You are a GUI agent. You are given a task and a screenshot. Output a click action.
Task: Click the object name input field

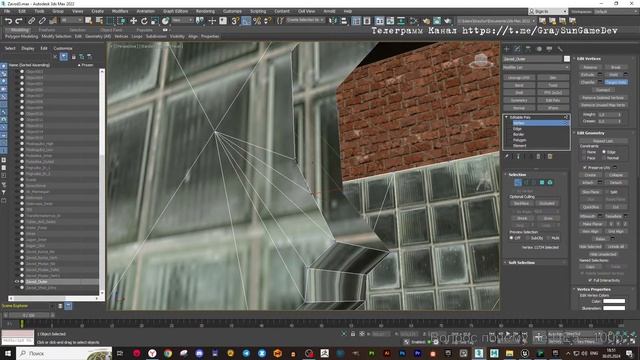point(532,59)
